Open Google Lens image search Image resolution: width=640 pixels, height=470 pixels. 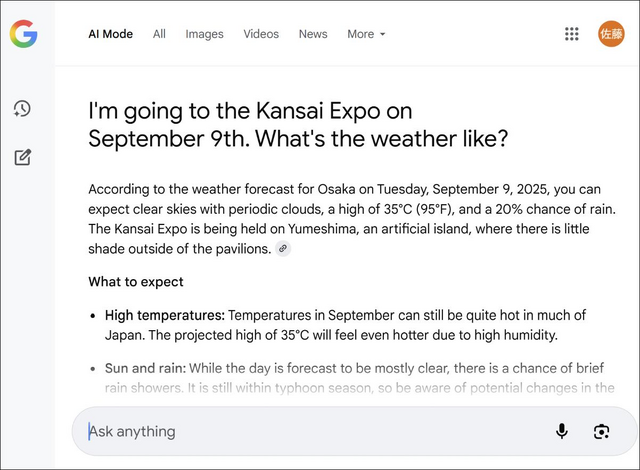click(x=601, y=432)
